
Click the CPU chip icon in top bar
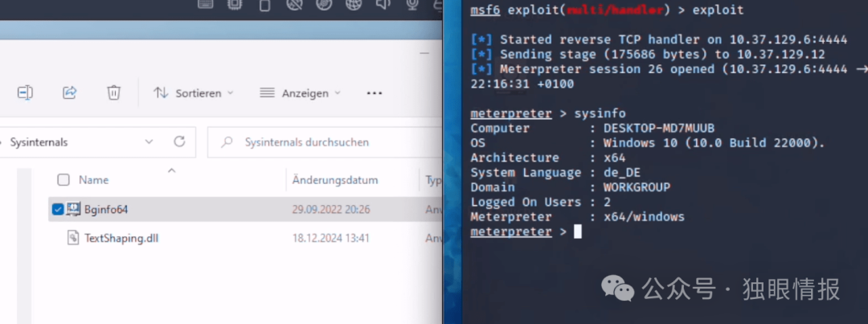[x=235, y=5]
